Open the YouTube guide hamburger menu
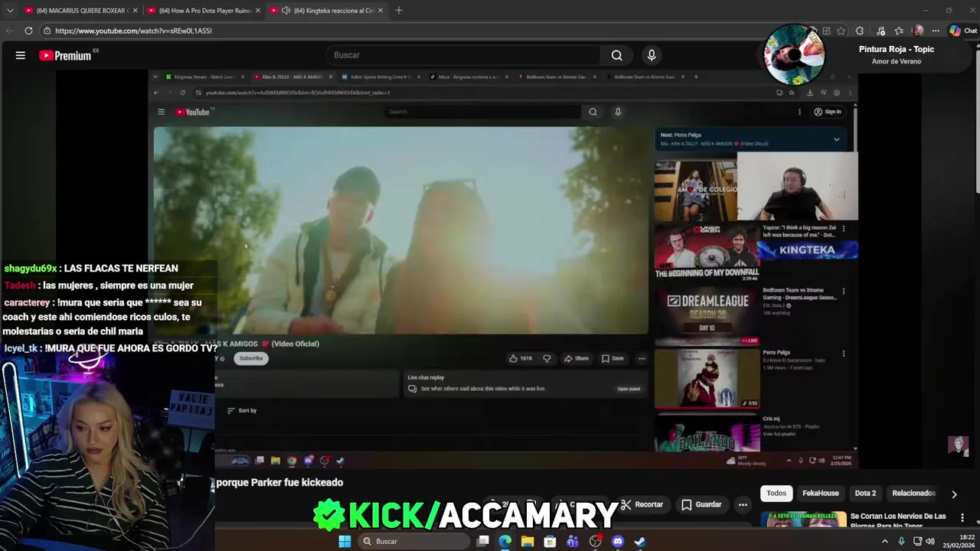980x551 pixels. tap(21, 55)
